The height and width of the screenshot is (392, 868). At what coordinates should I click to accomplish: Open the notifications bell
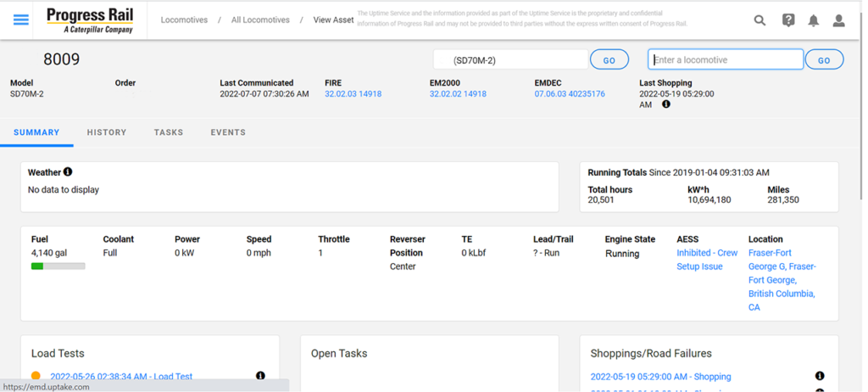[813, 20]
